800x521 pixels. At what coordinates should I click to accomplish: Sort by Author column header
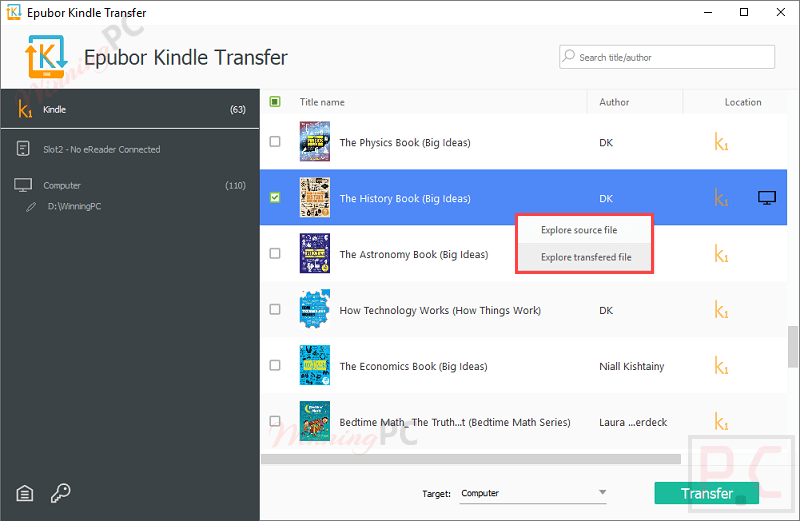coord(614,102)
